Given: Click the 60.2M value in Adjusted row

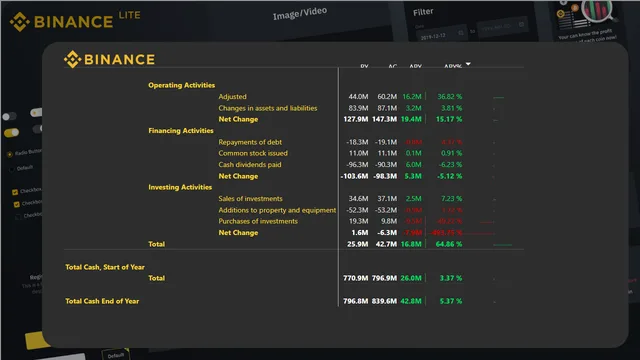Looking at the screenshot, I should [x=387, y=97].
